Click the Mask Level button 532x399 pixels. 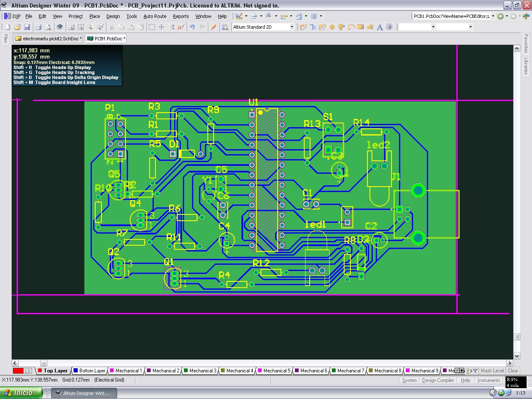point(492,371)
